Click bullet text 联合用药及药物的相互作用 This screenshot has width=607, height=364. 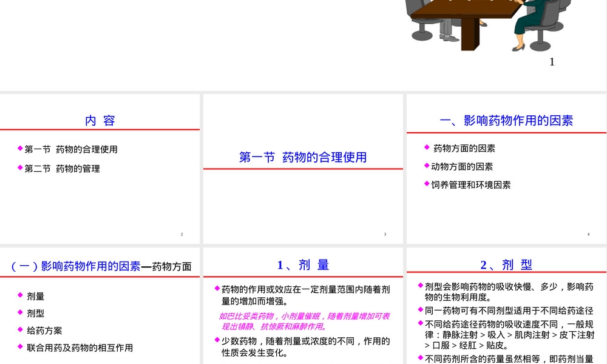[x=80, y=348]
